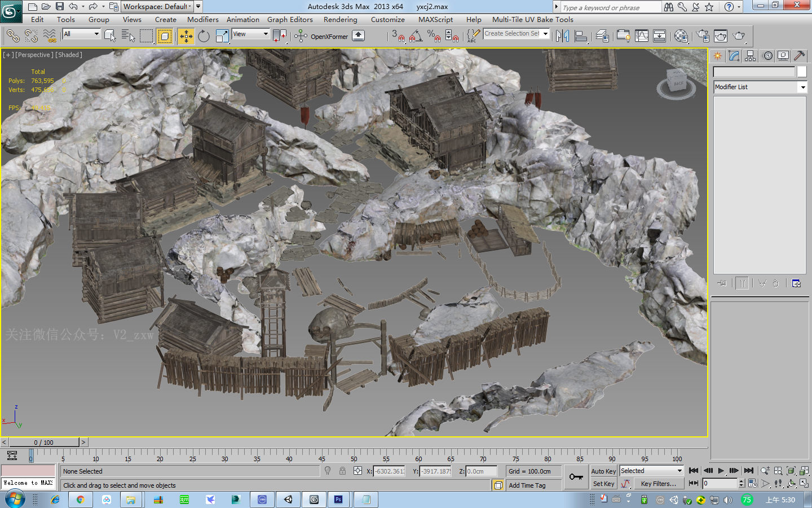Open the Graph Editors menu

[290, 19]
